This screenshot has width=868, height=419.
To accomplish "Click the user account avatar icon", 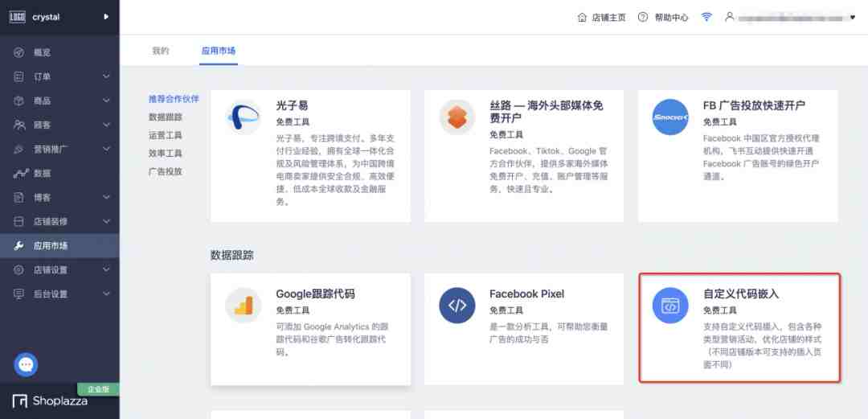I will click(730, 17).
